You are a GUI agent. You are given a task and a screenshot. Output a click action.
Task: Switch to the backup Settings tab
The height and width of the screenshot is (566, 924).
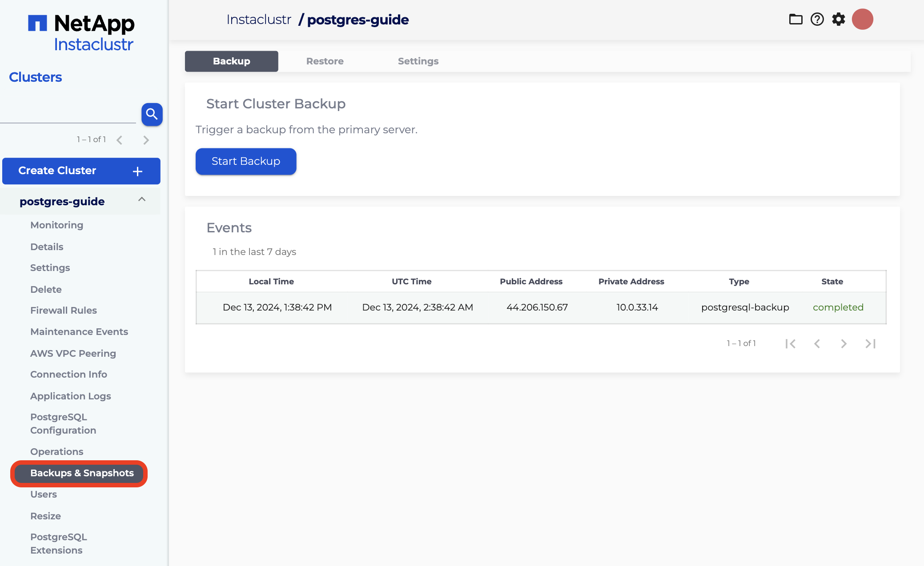point(418,61)
